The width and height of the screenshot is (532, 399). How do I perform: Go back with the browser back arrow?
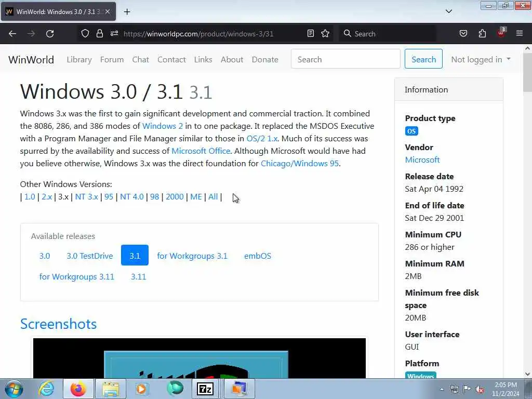coord(12,34)
